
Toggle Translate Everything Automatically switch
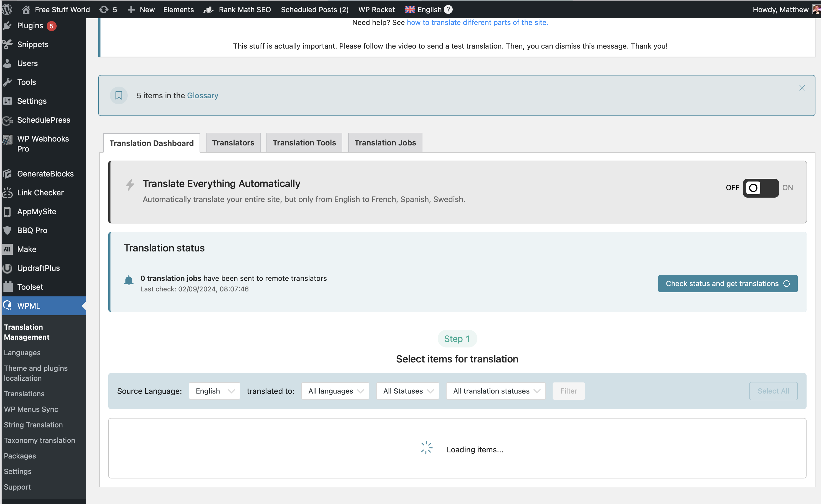761,188
